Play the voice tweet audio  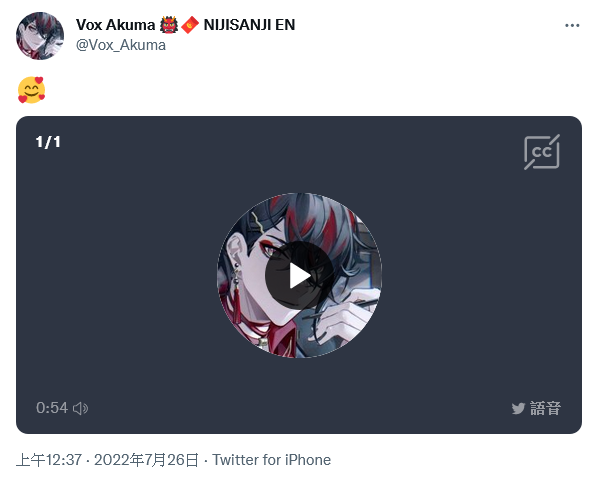coord(299,275)
